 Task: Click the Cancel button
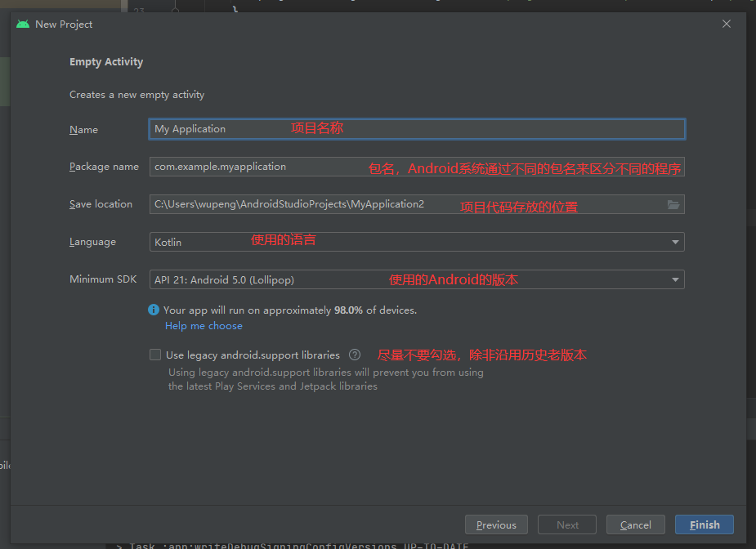point(636,524)
